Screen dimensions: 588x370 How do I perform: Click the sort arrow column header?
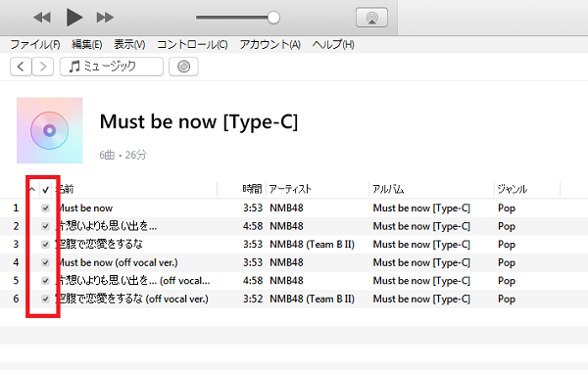click(32, 189)
